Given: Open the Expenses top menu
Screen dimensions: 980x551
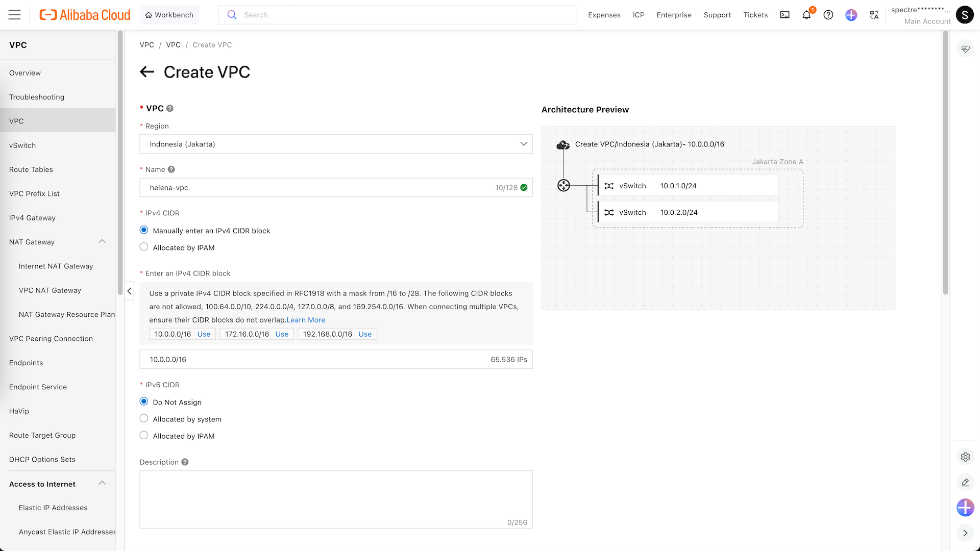Looking at the screenshot, I should tap(604, 15).
